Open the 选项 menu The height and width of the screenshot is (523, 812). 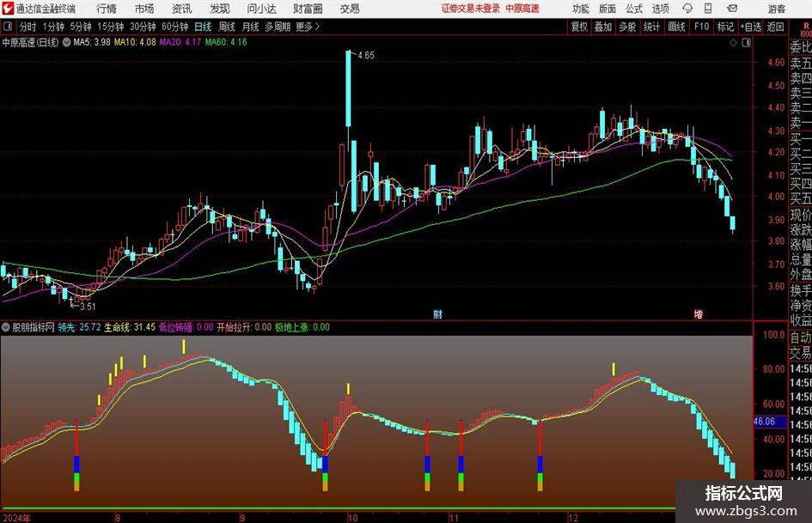(660, 9)
